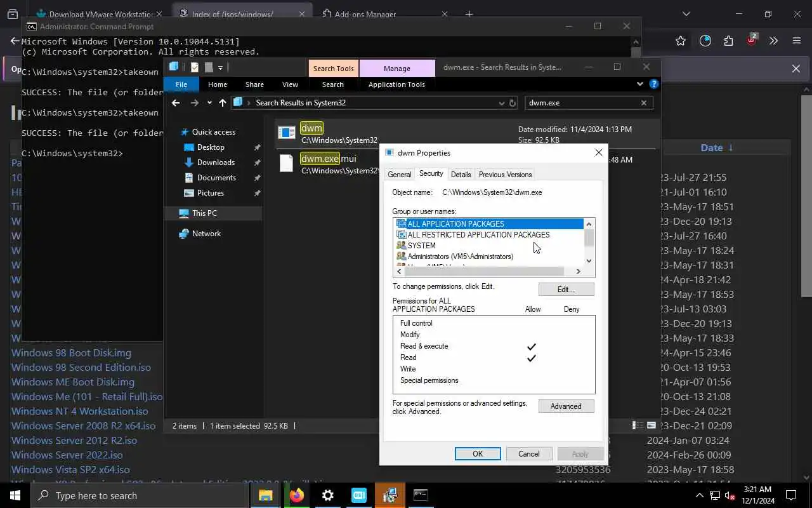Bookmark this page with the star
The width and height of the screenshot is (812, 508).
[x=681, y=41]
